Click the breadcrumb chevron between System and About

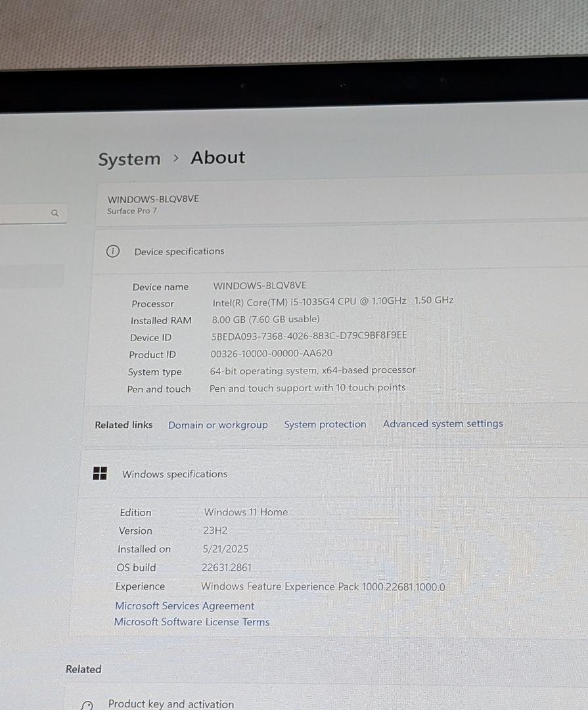click(x=176, y=158)
